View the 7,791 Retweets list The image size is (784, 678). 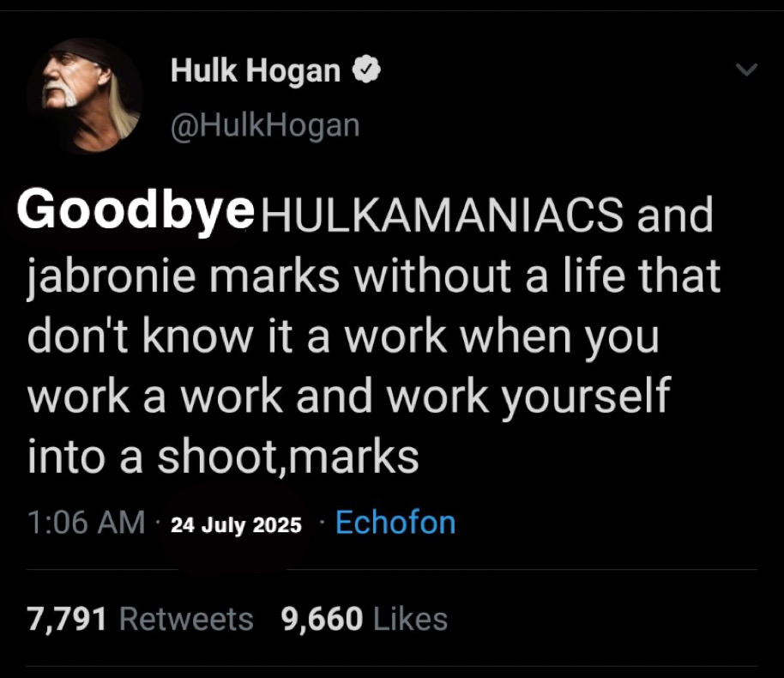point(140,619)
